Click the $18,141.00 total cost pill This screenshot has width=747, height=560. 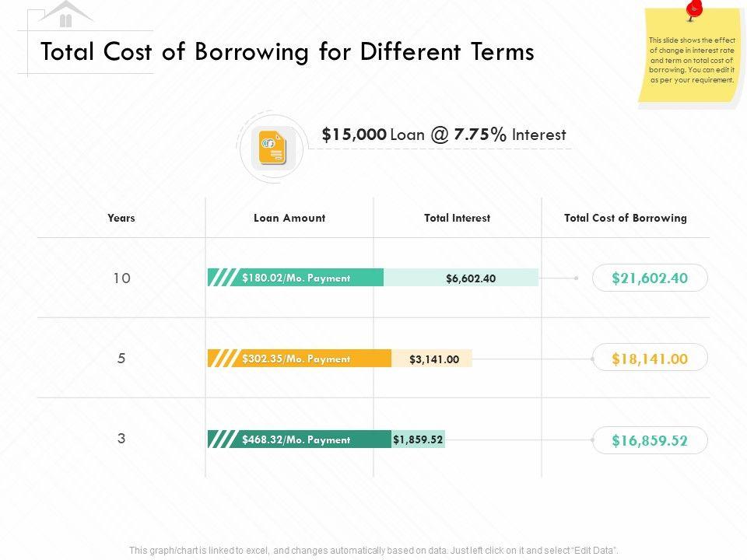click(650, 359)
